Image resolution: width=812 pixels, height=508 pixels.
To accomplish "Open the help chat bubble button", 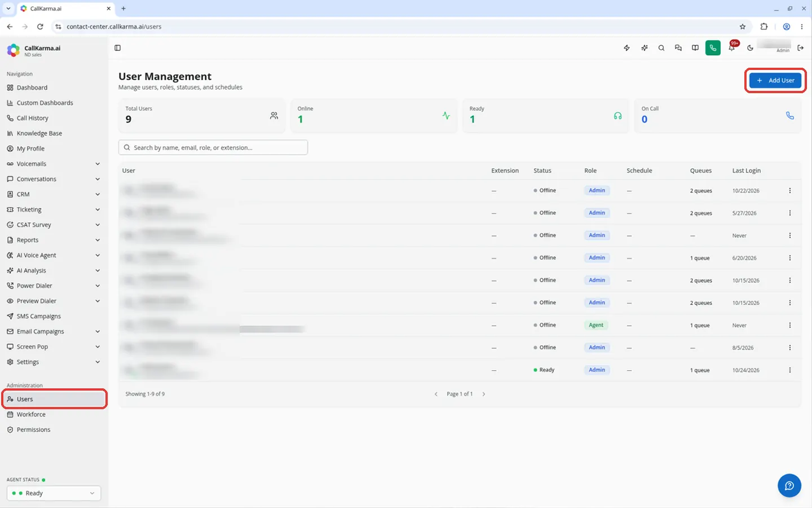I will coord(789,485).
